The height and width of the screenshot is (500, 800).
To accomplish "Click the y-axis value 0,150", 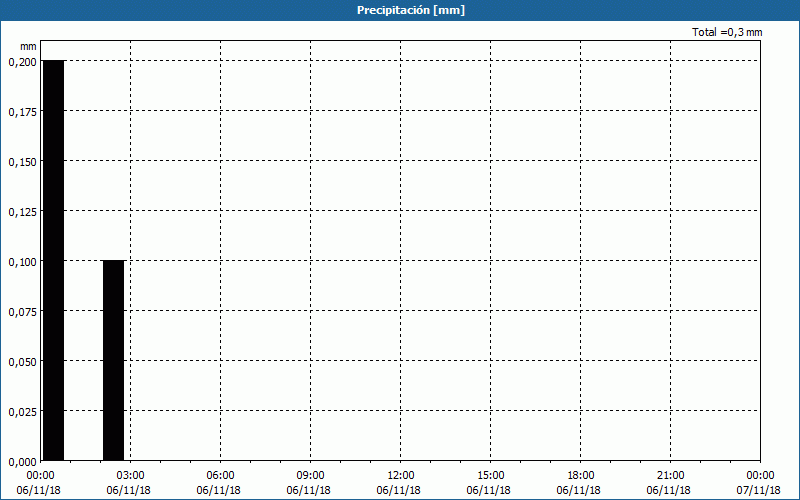I will [23, 162].
